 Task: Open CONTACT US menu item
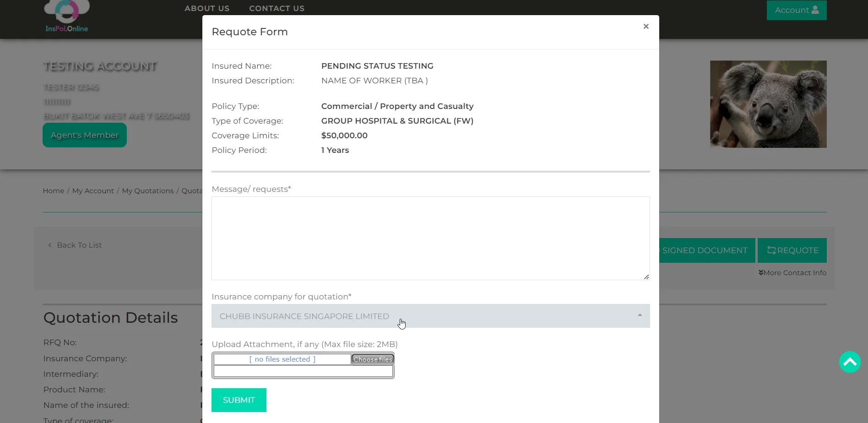click(277, 8)
